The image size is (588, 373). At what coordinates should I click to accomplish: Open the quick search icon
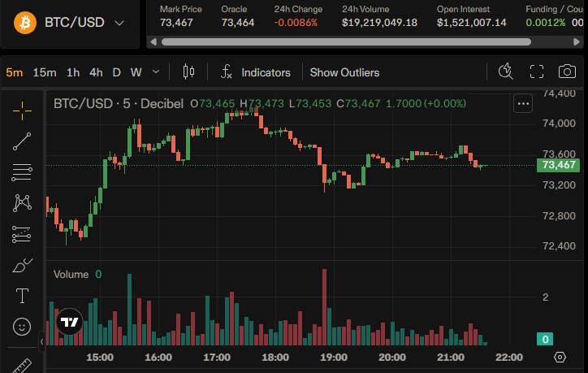click(505, 72)
